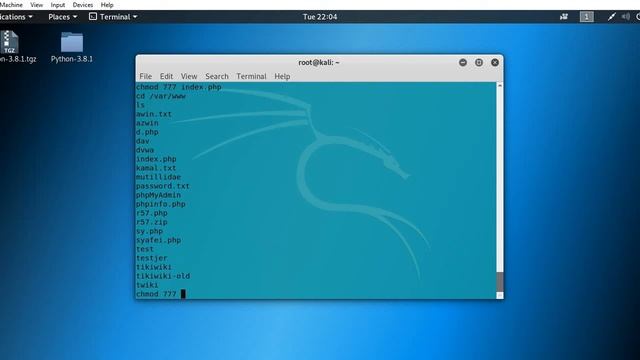Image resolution: width=640 pixels, height=360 pixels.
Task: Click 'tikiwiki-old' in terminal listing
Action: coord(163,276)
